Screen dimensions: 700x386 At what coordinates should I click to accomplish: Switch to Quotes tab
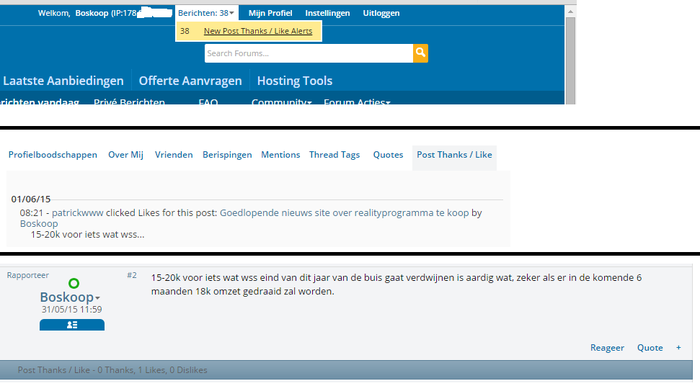[x=388, y=155]
